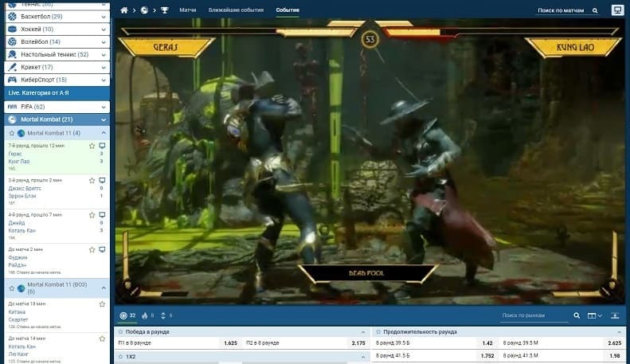Open the Хоккей (10) sport category
The height and width of the screenshot is (364, 630).
click(x=57, y=29)
